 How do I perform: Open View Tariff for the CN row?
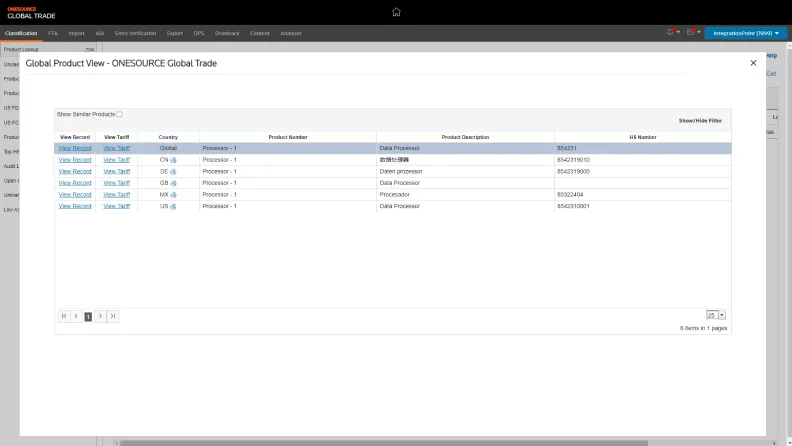point(117,160)
